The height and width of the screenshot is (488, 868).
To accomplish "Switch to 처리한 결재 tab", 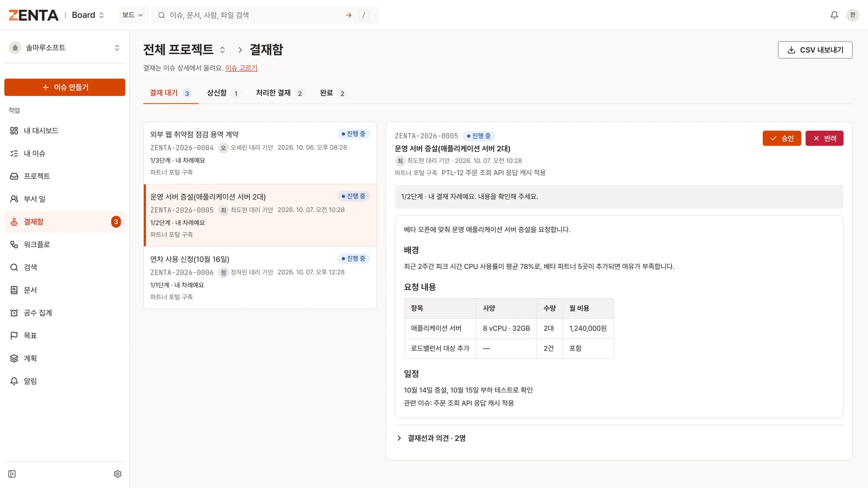I will (x=280, y=93).
